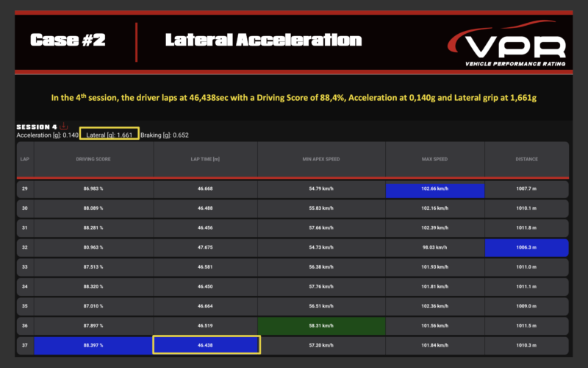Screen dimensions: 588x368
Task: Click the Acceleration [g] 0.140 label
Action: (x=48, y=135)
